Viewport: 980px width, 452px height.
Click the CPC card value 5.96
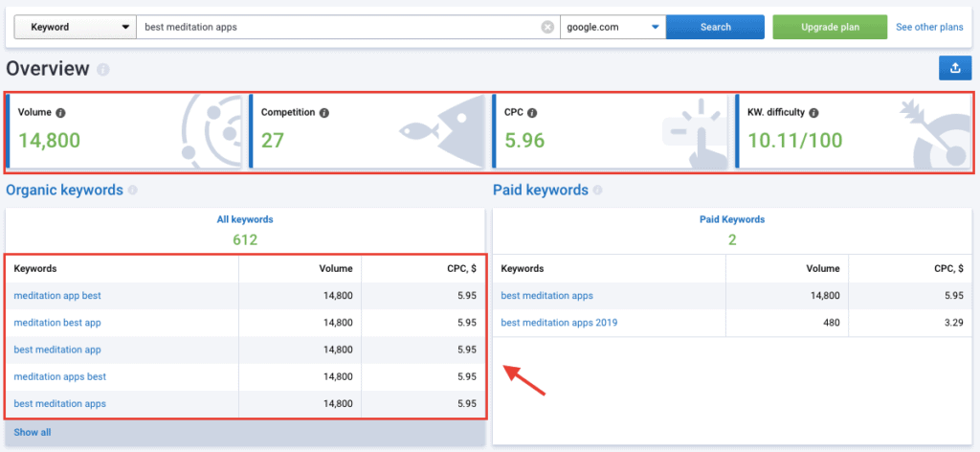pyautogui.click(x=524, y=140)
